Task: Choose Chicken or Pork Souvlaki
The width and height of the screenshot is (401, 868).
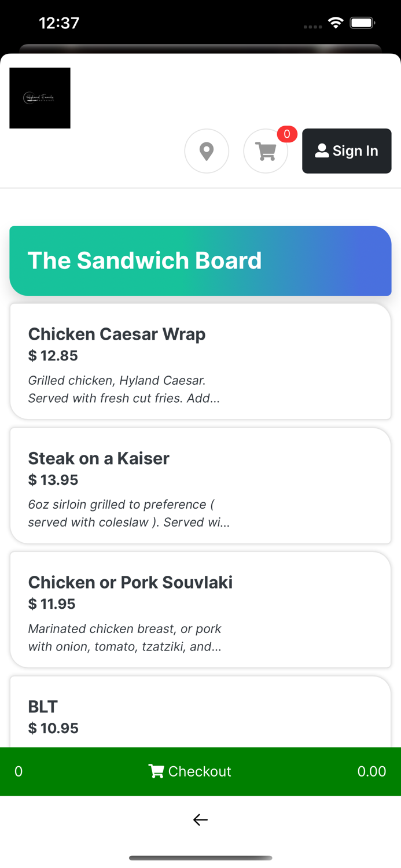Action: tap(130, 582)
